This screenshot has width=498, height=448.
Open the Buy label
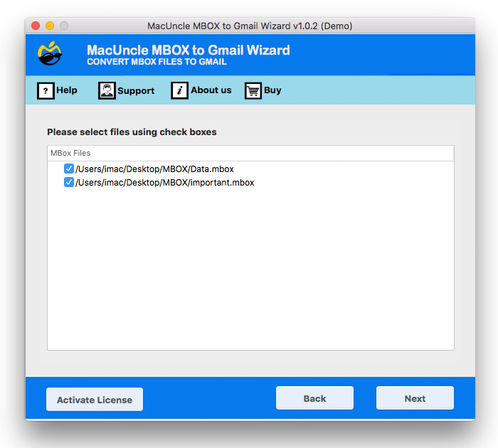pos(272,90)
